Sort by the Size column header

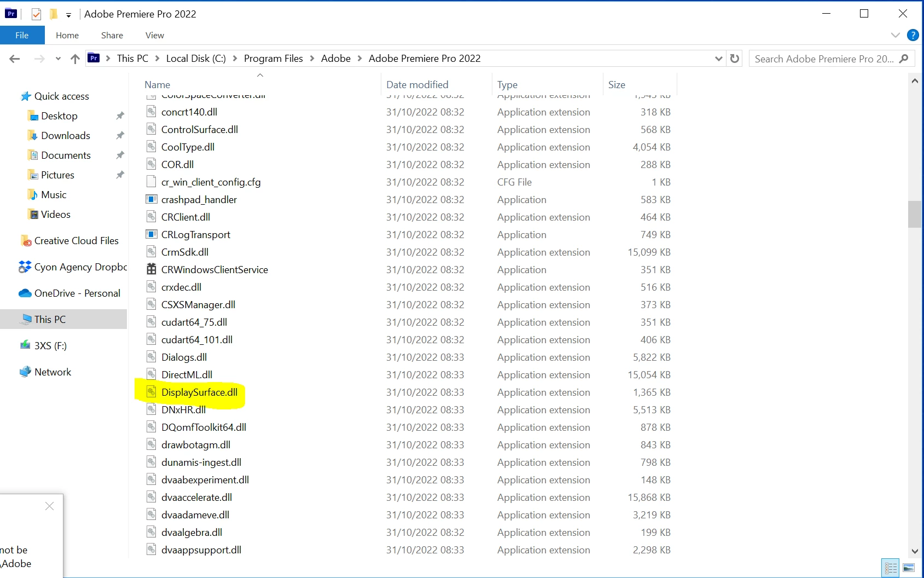[617, 85]
